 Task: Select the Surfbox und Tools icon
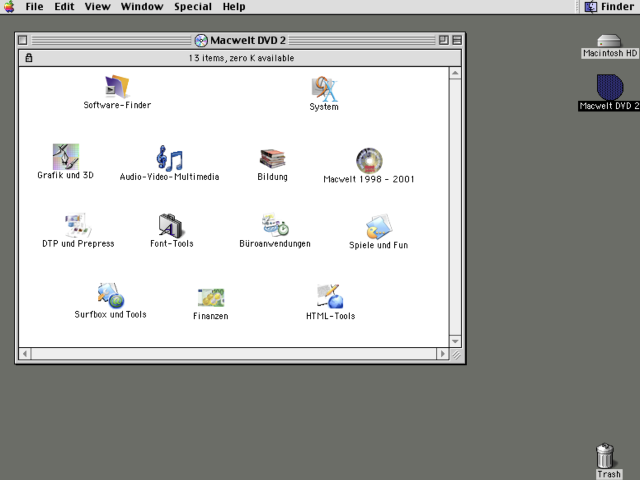(111, 296)
